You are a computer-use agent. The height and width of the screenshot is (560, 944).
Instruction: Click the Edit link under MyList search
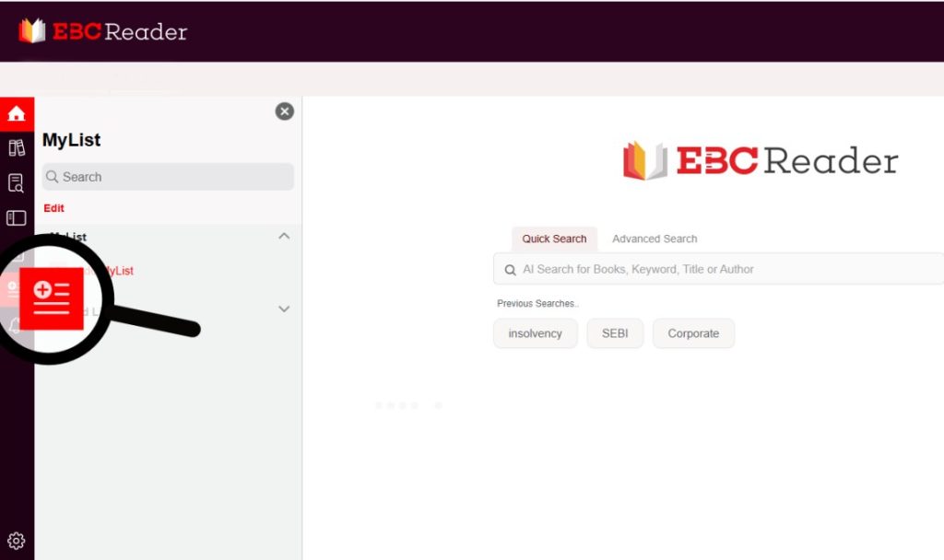(53, 208)
